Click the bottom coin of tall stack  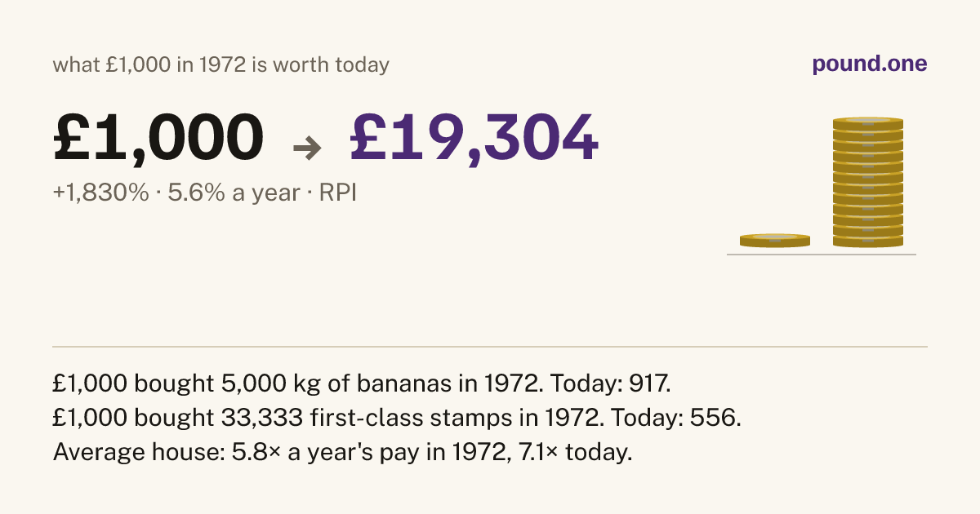pyautogui.click(x=868, y=241)
